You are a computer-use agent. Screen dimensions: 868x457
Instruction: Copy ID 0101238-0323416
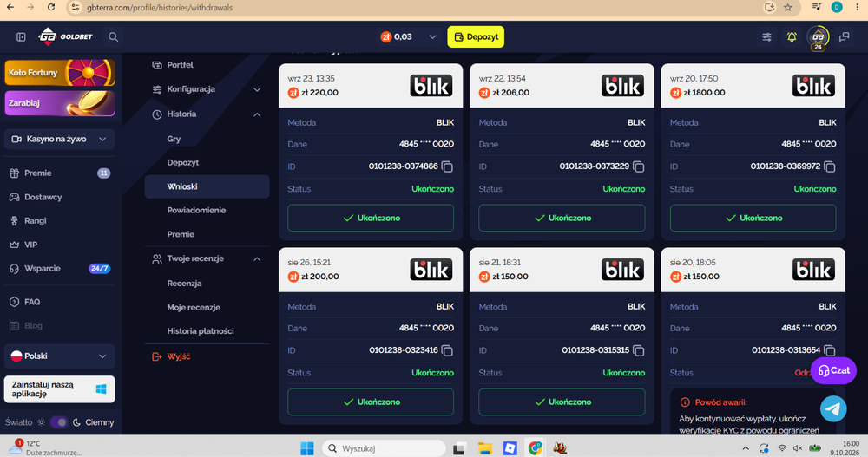(447, 350)
